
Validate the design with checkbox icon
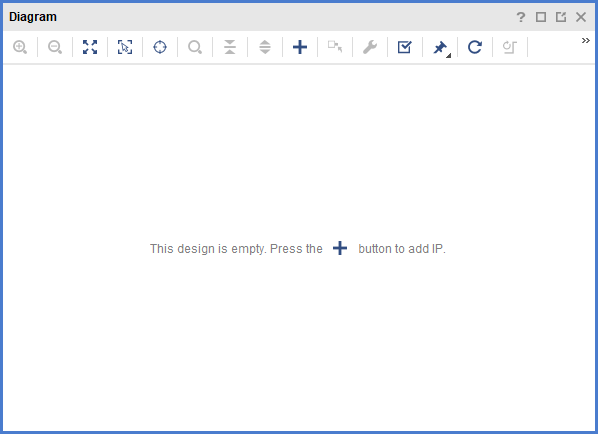(x=405, y=47)
